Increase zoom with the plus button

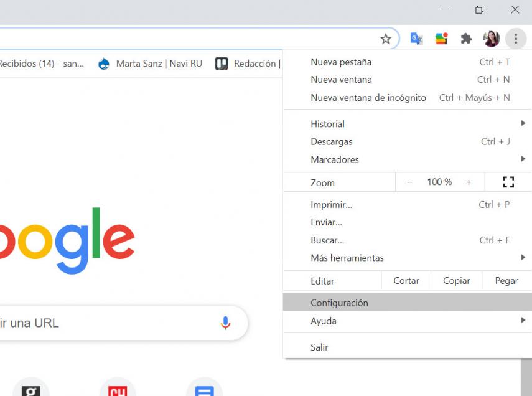coord(469,182)
